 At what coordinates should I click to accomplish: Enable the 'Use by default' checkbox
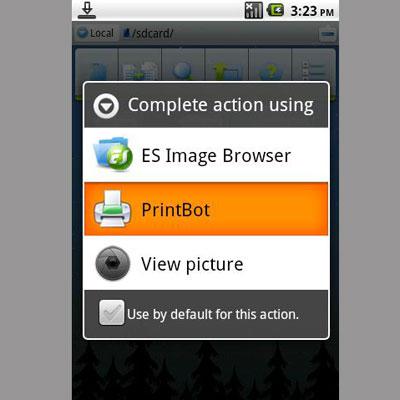pyautogui.click(x=112, y=313)
